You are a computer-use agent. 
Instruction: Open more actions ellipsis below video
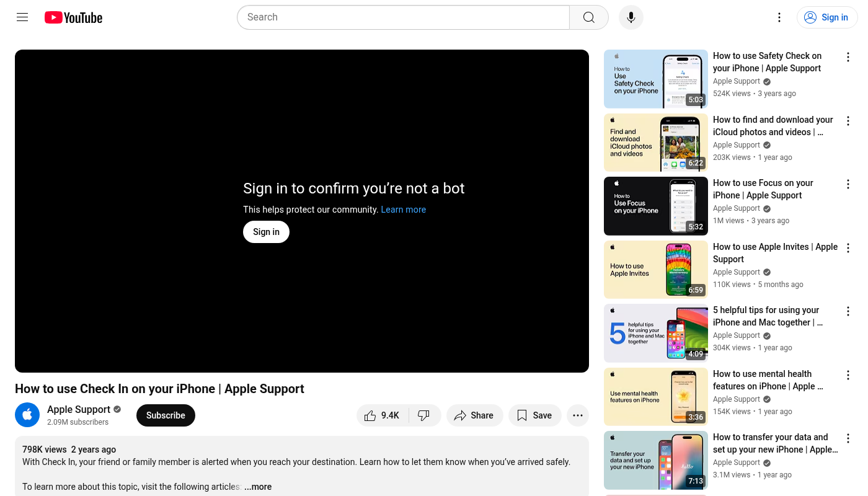click(577, 415)
